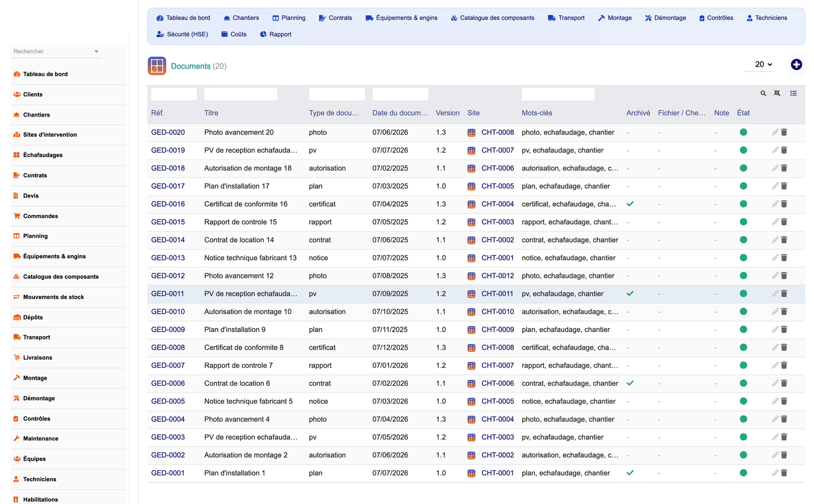Click the archived checkmark in GED-0001 row

(630, 473)
